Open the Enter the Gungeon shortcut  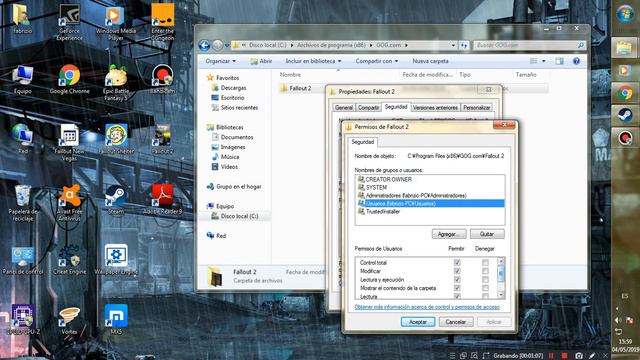162,22
